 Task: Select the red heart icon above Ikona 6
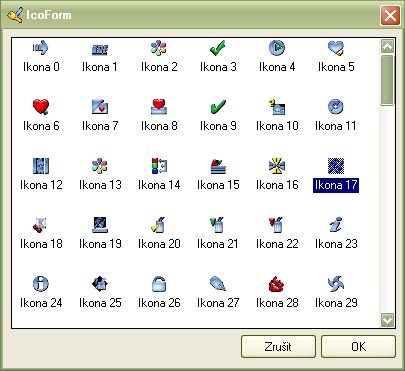point(41,107)
